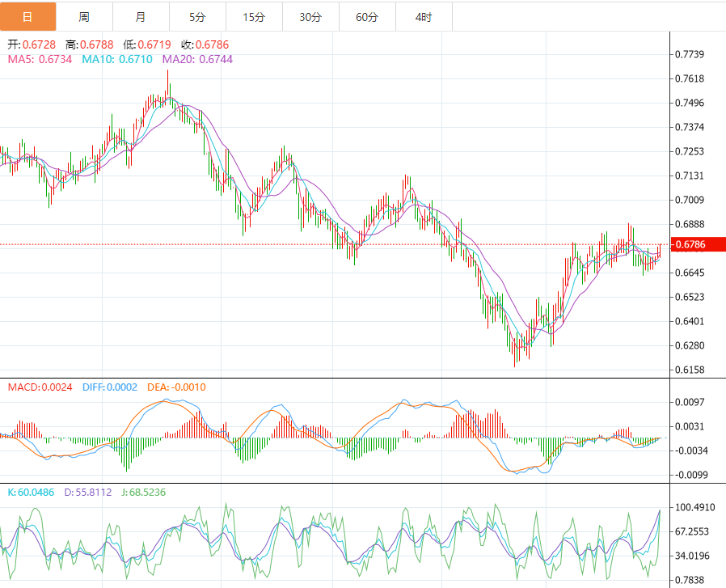This screenshot has width=726, height=588.
Task: Click the 0.7739 price axis label
Action: click(690, 54)
